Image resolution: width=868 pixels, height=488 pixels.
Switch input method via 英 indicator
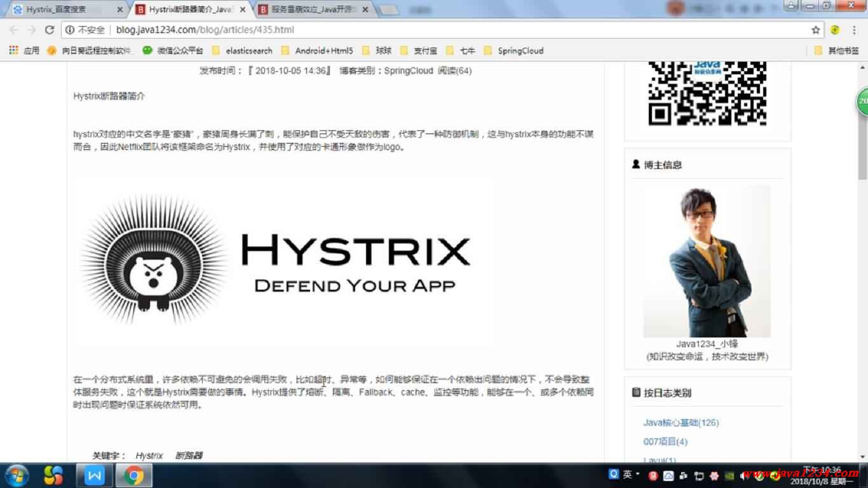click(627, 475)
